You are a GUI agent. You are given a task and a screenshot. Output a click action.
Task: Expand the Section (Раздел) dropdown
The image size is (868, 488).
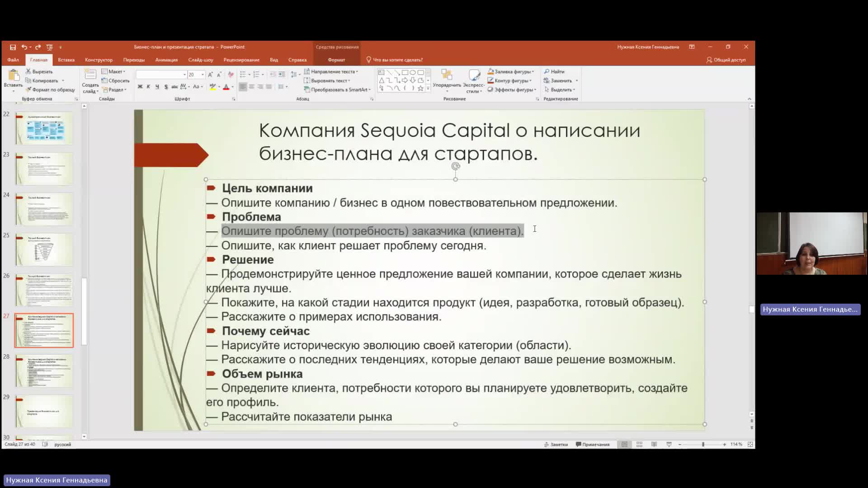click(114, 89)
